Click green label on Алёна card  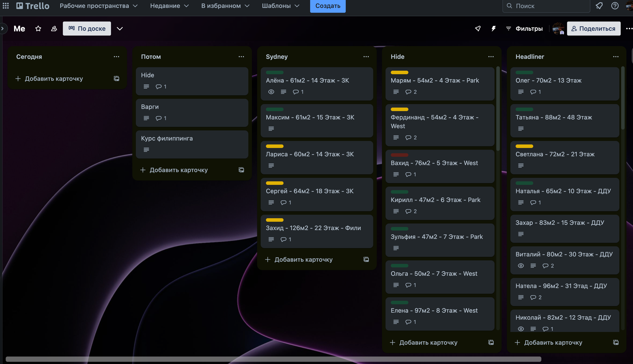(274, 72)
